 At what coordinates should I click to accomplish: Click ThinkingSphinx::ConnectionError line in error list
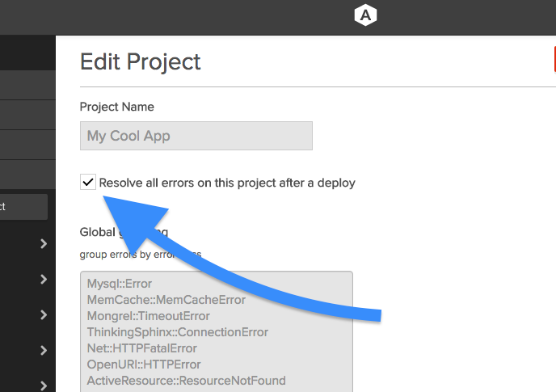click(178, 332)
